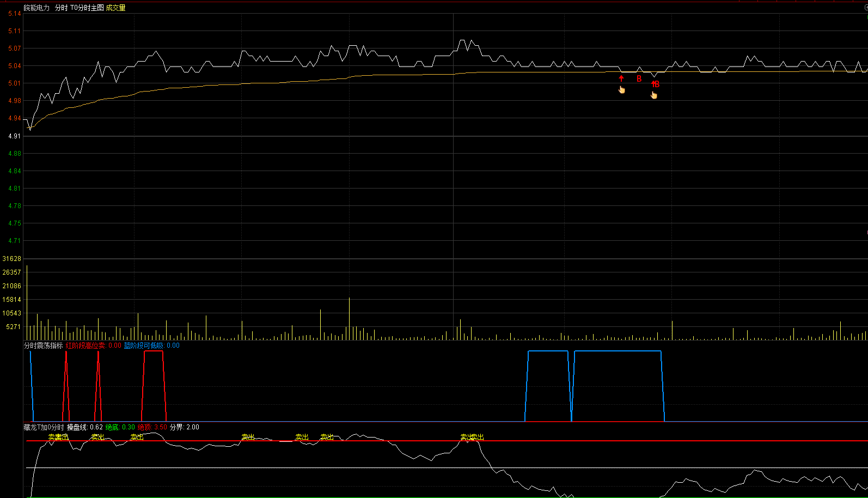Click the blue 蓝阶段可低吸 value label

point(151,345)
